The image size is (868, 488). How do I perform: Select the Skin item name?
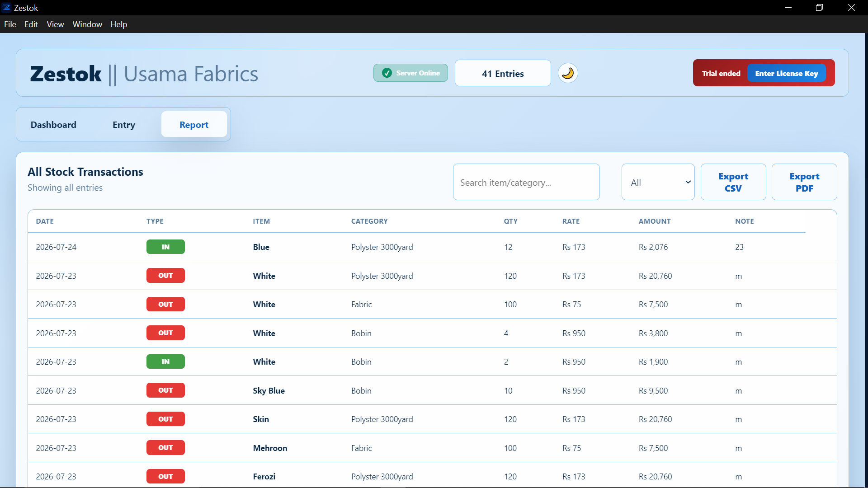[x=261, y=419]
